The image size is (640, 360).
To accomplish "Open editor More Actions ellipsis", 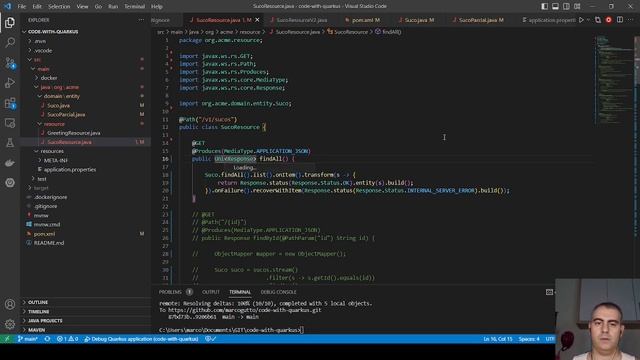I will click(631, 20).
